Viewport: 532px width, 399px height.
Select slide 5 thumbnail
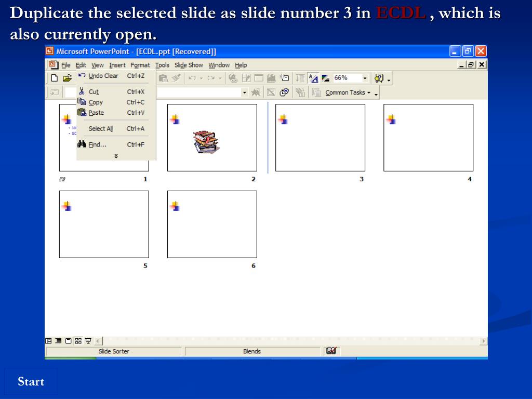pos(104,224)
